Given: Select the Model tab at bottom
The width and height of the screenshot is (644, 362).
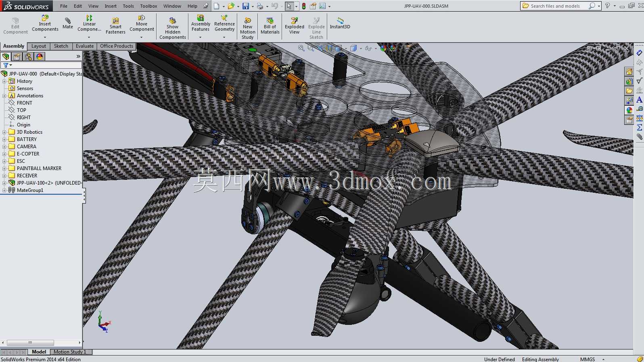Looking at the screenshot, I should click(39, 352).
